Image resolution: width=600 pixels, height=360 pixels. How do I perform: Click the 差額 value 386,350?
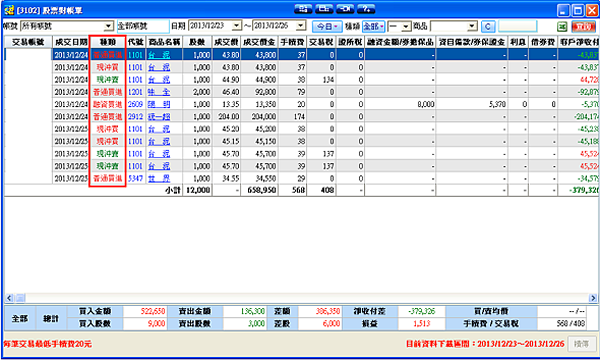[328, 311]
